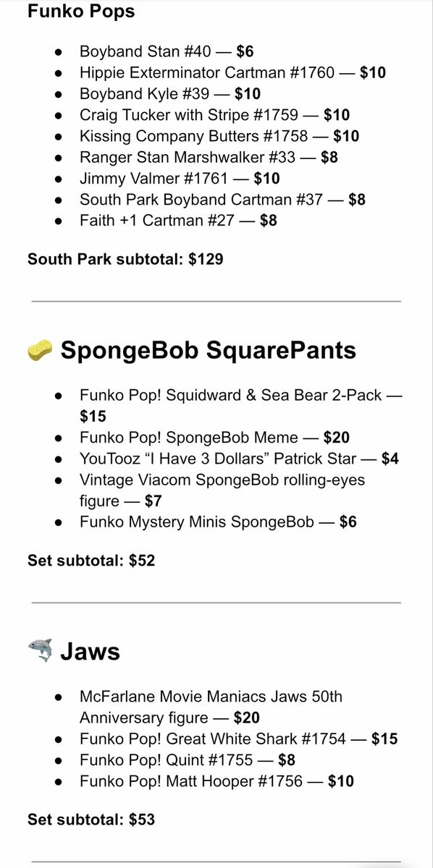Viewport: 433px width, 868px height.
Task: Select McFarlane Movie Maniacs Jaws figure entry
Action: [211, 707]
